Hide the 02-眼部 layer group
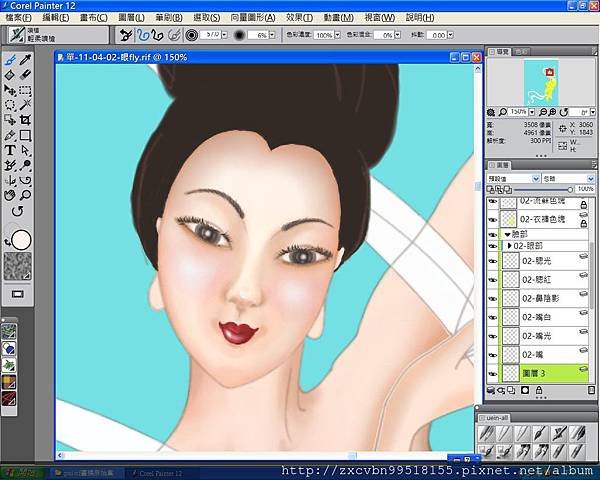This screenshot has height=480, width=600. pos(493,246)
